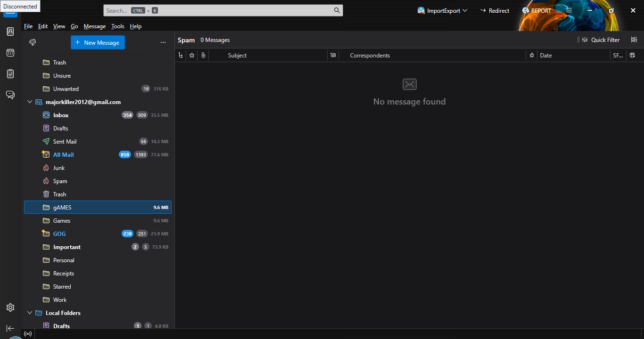Click the Get Messages cloud icon
The image size is (644, 339).
(x=33, y=42)
